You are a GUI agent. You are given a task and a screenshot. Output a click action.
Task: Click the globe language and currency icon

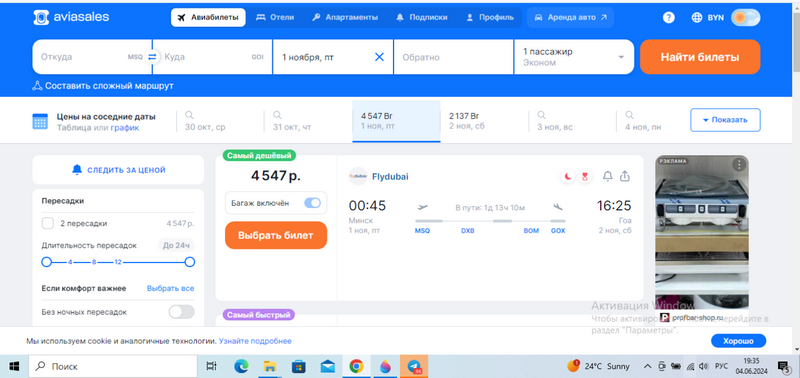tap(697, 18)
